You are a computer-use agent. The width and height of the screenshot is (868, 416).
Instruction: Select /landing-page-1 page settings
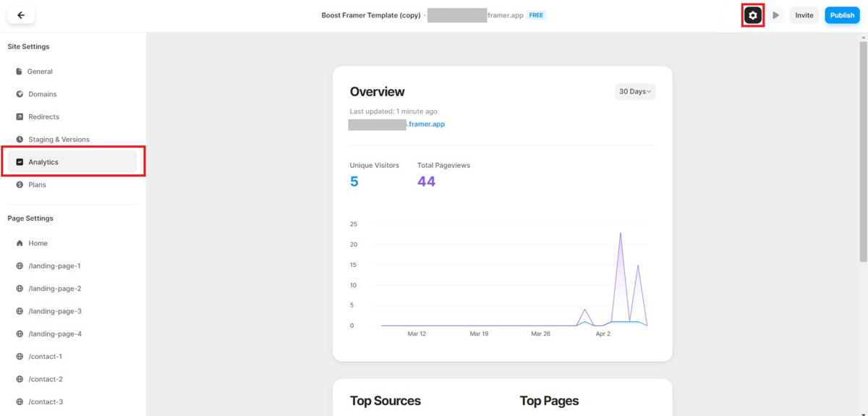tap(72, 266)
